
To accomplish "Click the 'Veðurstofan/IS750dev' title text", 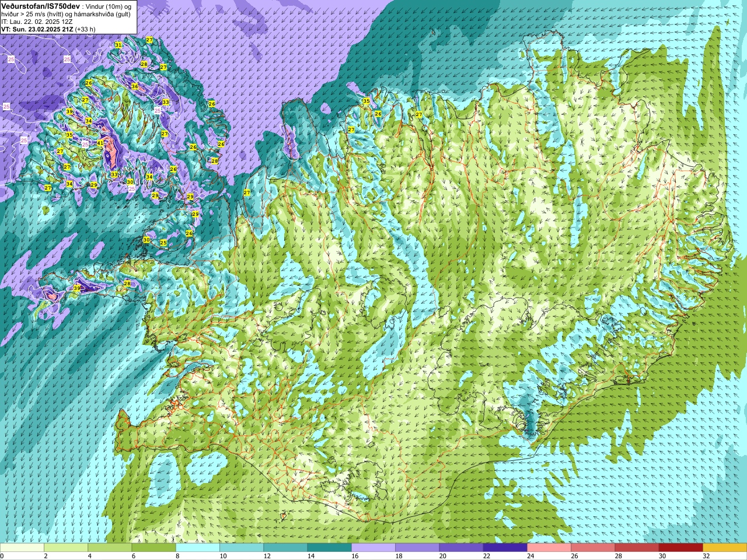I will point(40,6).
